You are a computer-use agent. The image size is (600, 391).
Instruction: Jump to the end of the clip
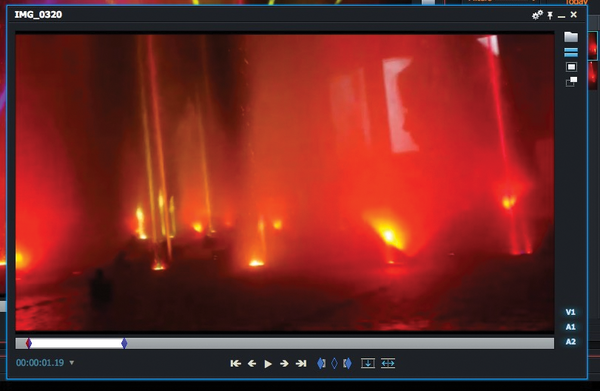[x=301, y=363]
